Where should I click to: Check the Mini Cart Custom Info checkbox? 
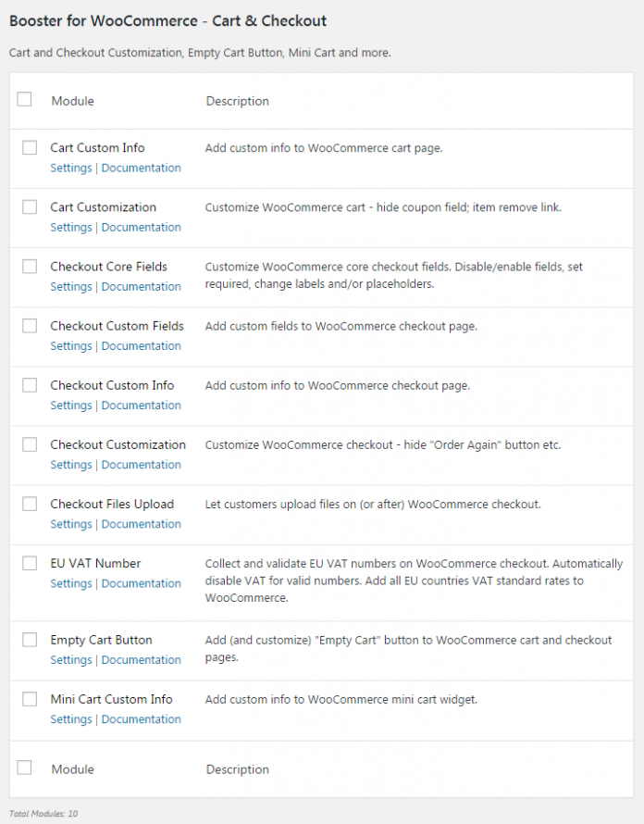pyautogui.click(x=30, y=699)
